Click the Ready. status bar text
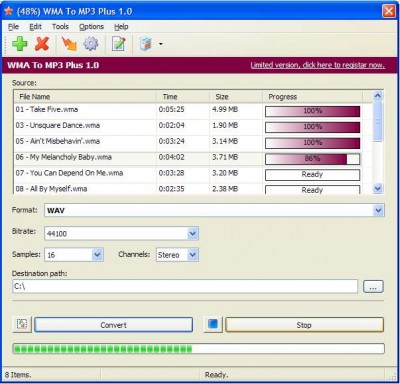The width and height of the screenshot is (400, 384). [216, 375]
